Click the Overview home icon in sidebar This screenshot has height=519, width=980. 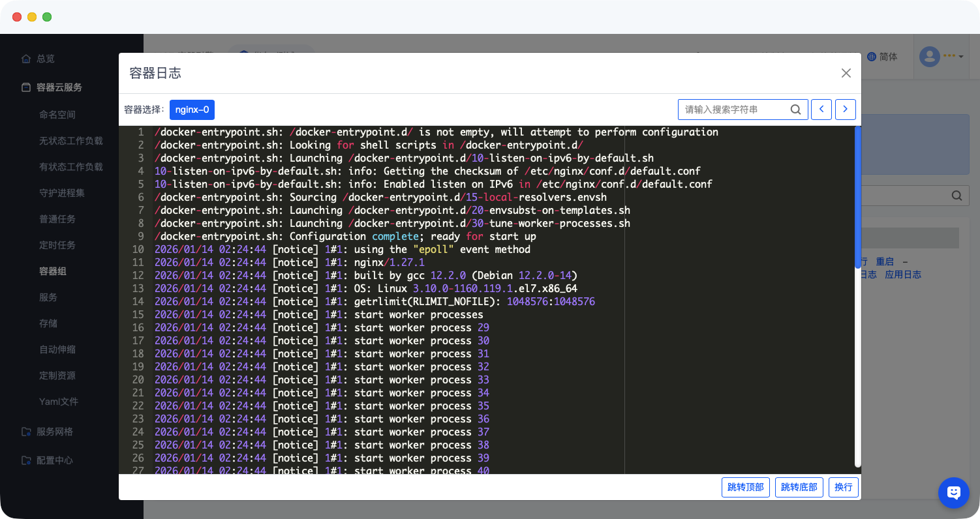(26, 59)
